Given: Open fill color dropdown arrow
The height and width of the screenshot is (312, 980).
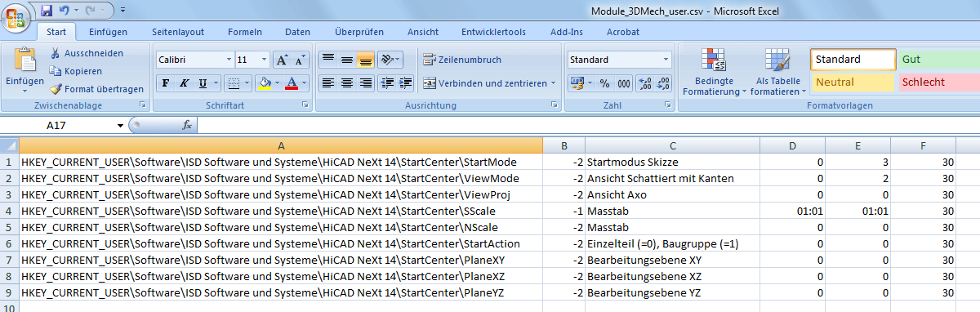Looking at the screenshot, I should point(278,82).
